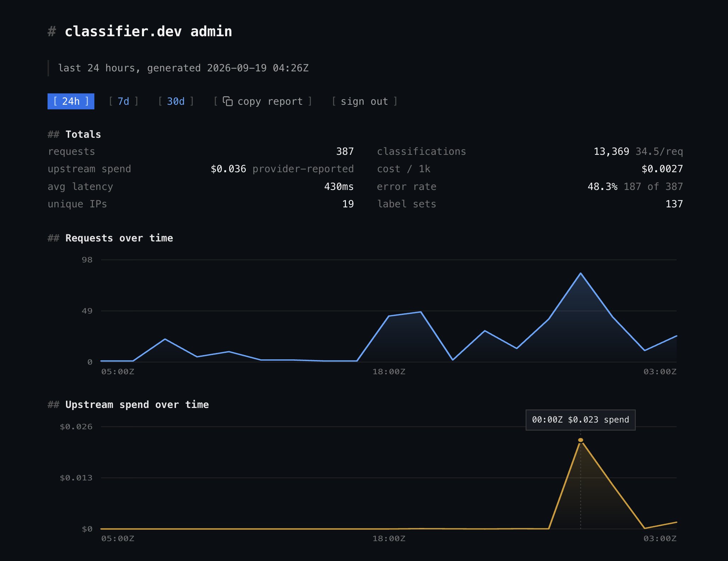Click the $0.013 axis label on spend chart
The width and height of the screenshot is (728, 561).
click(76, 478)
